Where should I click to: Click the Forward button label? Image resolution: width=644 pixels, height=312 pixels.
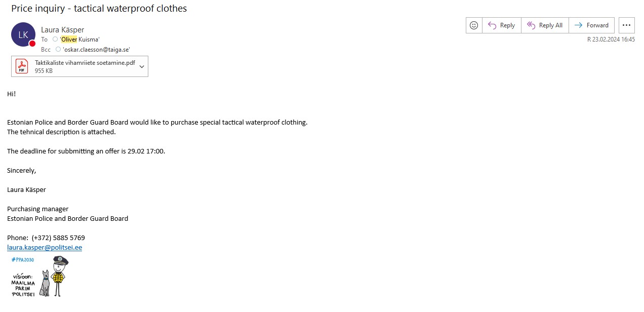597,25
